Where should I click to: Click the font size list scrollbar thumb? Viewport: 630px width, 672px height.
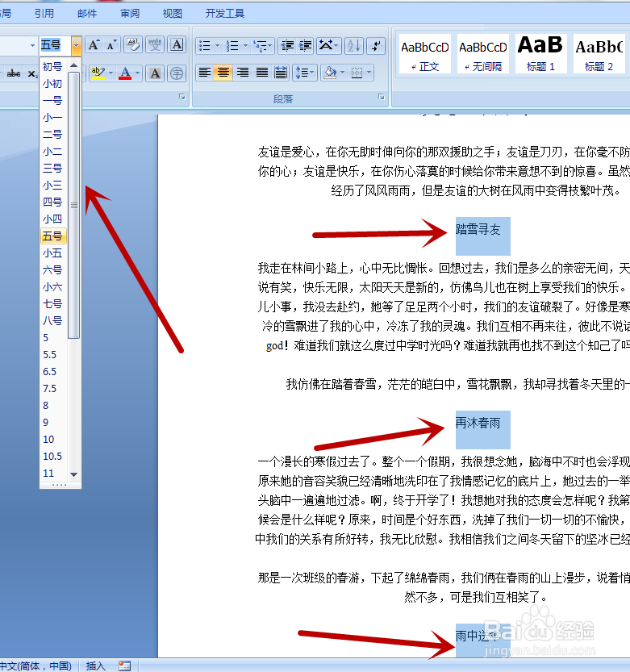point(74,205)
